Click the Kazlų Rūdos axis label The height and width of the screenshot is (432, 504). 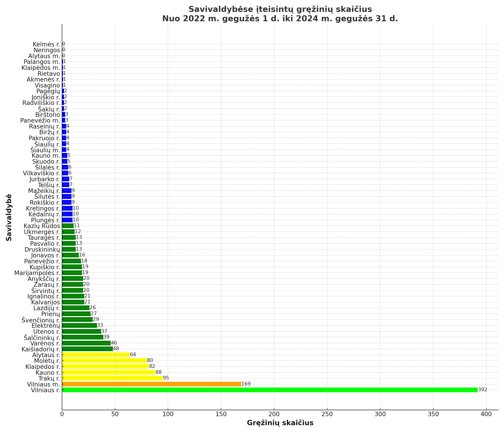point(42,226)
